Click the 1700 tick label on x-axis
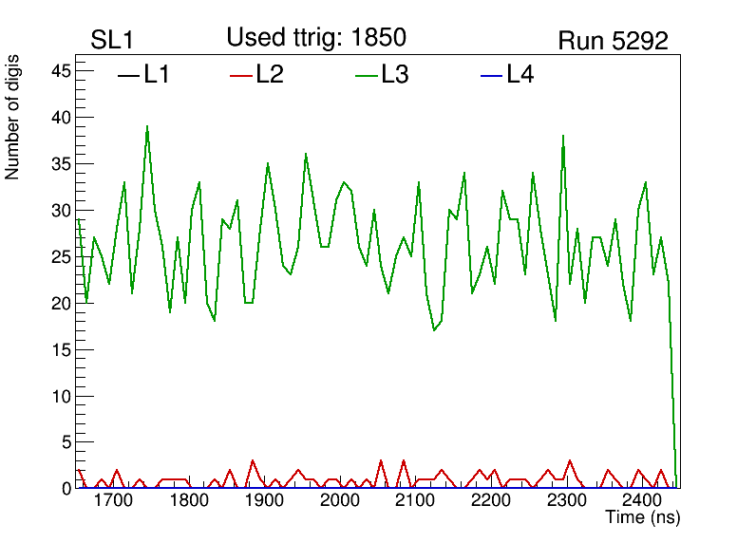Viewport: 756px width, 543px height. pos(113,500)
